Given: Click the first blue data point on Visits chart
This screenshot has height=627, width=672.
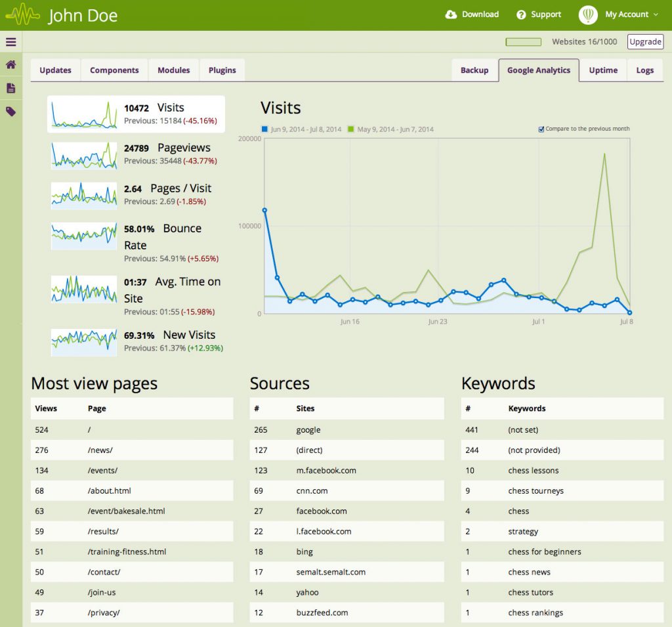Looking at the screenshot, I should point(264,210).
